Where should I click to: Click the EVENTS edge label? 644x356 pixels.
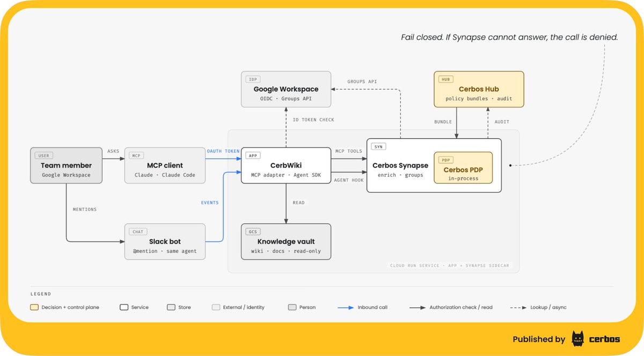[210, 203]
